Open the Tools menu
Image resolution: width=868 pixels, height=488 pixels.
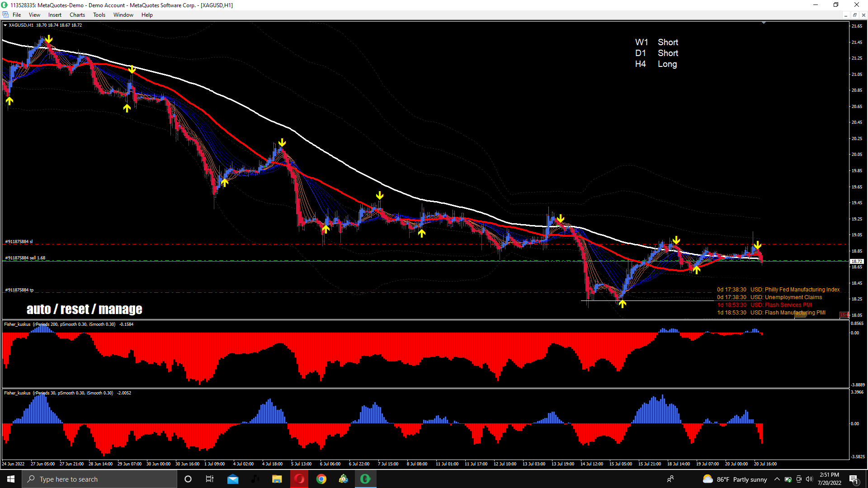click(x=99, y=15)
